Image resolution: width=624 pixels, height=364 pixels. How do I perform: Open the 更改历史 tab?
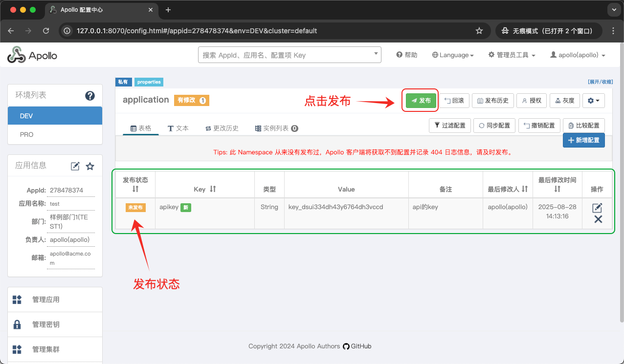(x=222, y=128)
